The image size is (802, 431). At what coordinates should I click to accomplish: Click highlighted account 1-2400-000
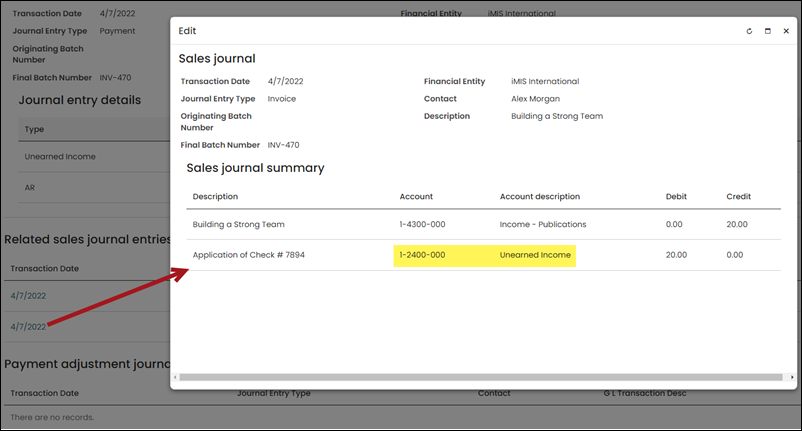422,255
